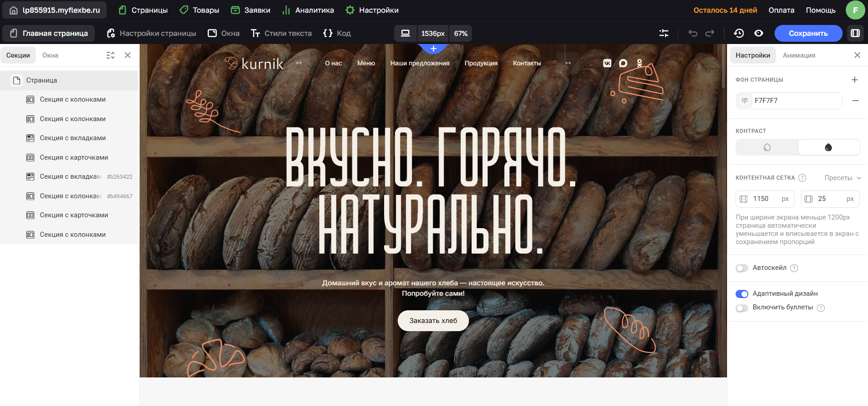Open the Окна tab in the left panel
Image resolution: width=868 pixels, height=406 pixels.
coord(50,55)
